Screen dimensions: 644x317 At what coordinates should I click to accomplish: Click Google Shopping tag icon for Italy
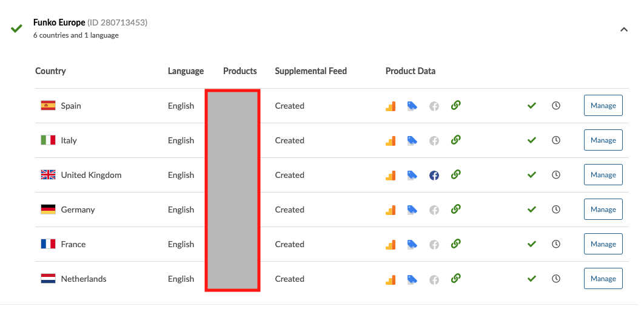click(412, 141)
